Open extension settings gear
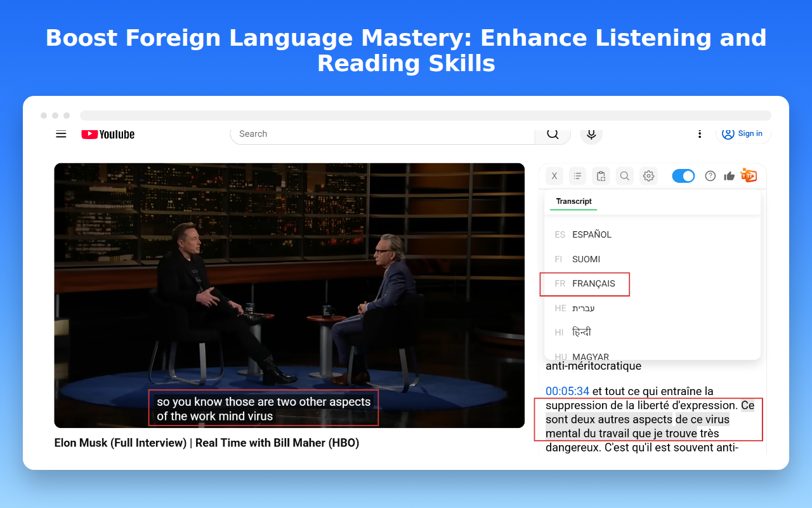 click(648, 176)
